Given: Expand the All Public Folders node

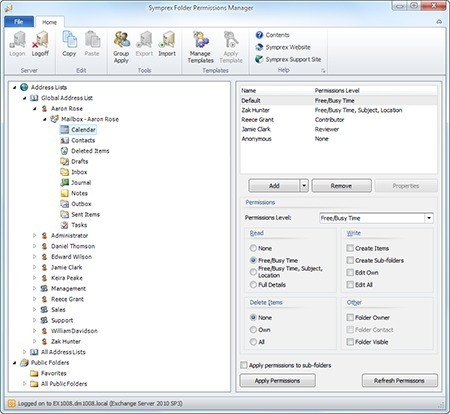Looking at the screenshot, I should pyautogui.click(x=24, y=384).
